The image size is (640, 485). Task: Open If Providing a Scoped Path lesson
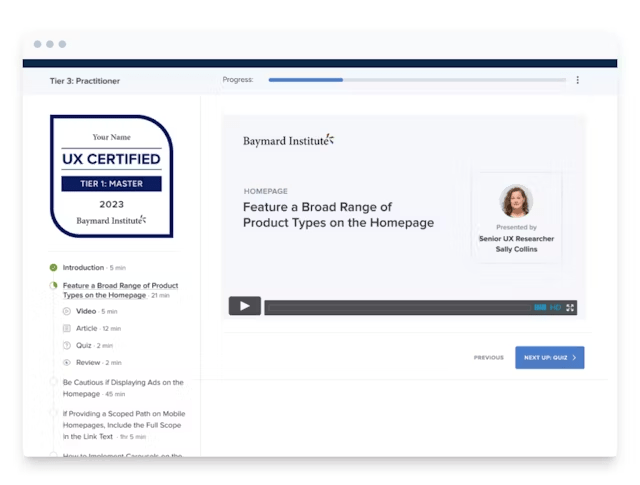(124, 425)
